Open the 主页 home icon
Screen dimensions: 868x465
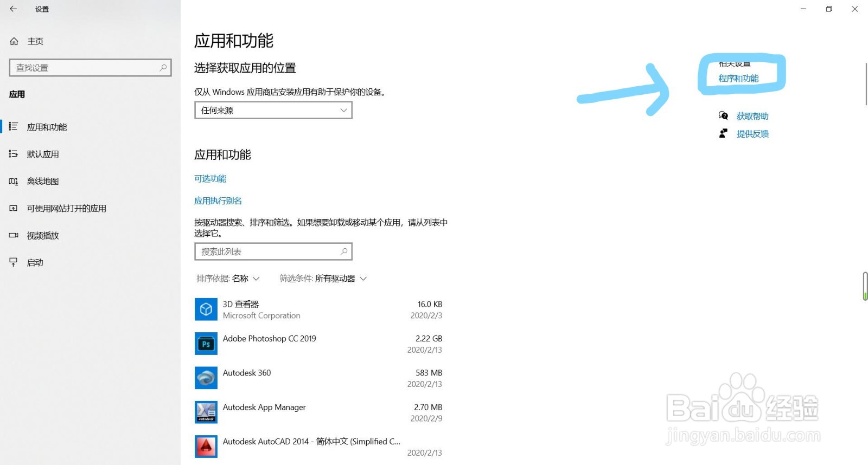14,41
